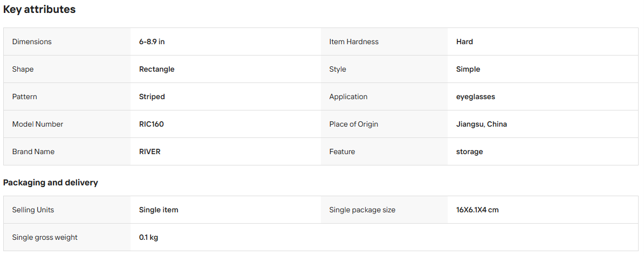The image size is (644, 256).
Task: Select the 0.1 kg gross weight value
Action: pyautogui.click(x=149, y=237)
